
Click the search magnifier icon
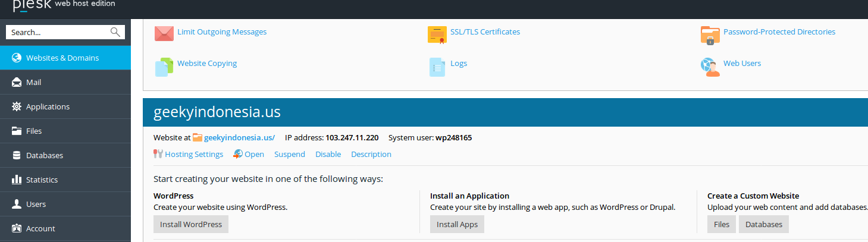[x=115, y=32]
